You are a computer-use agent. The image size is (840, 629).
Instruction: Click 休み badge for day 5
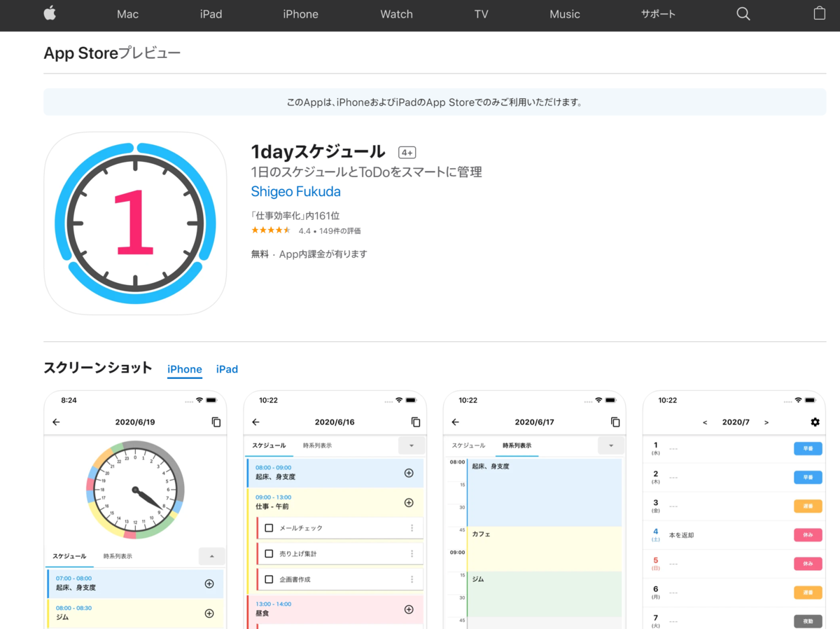pos(808,564)
